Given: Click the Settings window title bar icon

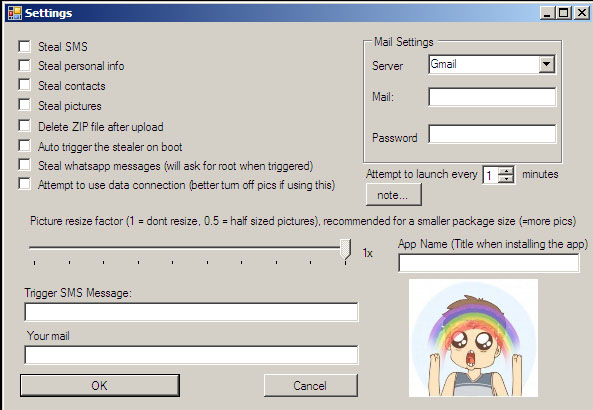Looking at the screenshot, I should point(15,13).
